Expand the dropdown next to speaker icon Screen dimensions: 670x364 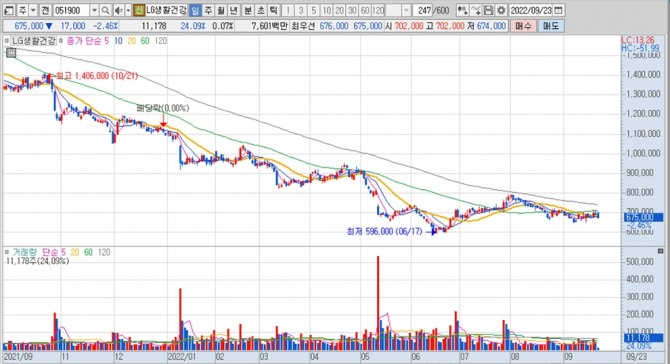(x=128, y=10)
